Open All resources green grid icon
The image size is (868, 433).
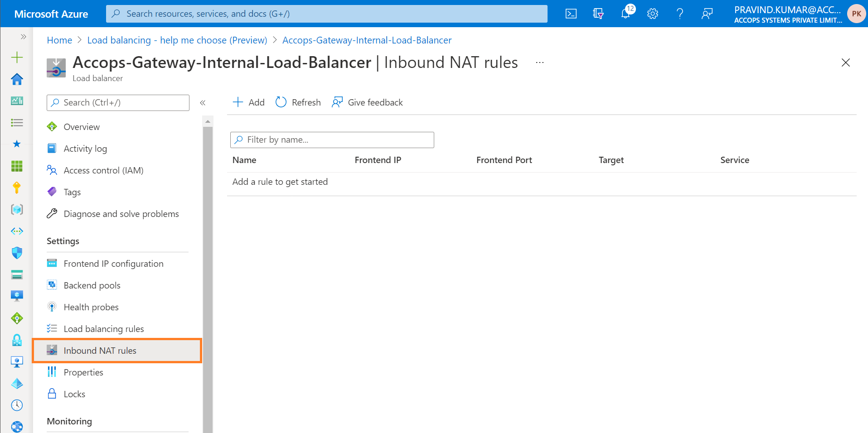click(17, 166)
